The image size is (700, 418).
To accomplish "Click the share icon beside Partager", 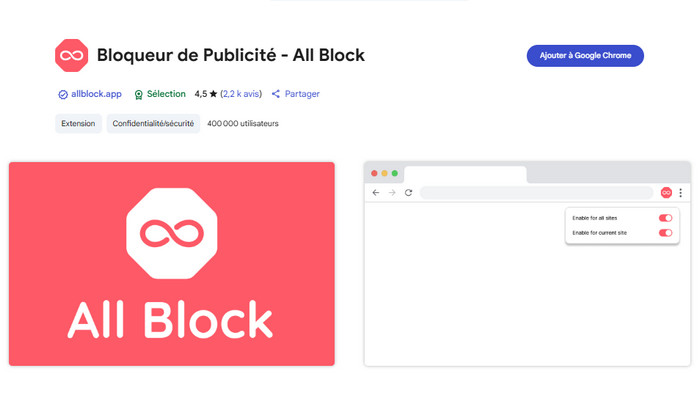I will [x=276, y=94].
